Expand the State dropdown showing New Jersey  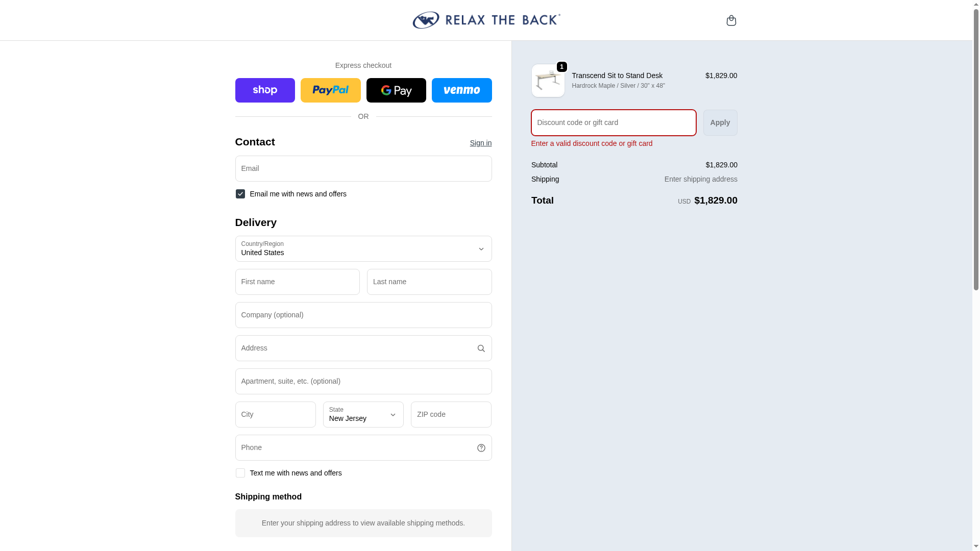(363, 415)
